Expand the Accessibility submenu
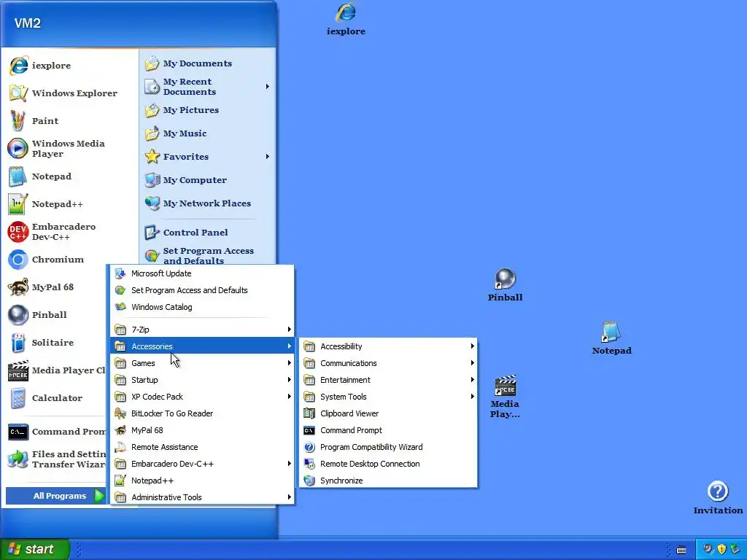The height and width of the screenshot is (560, 747). [x=388, y=346]
